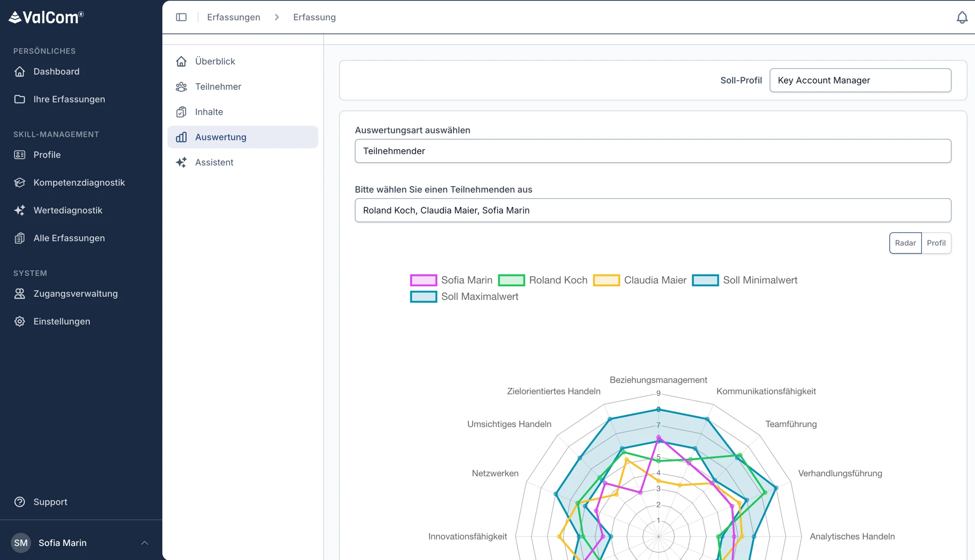The image size is (975, 560).
Task: Switch chart to Profil view
Action: [x=936, y=243]
